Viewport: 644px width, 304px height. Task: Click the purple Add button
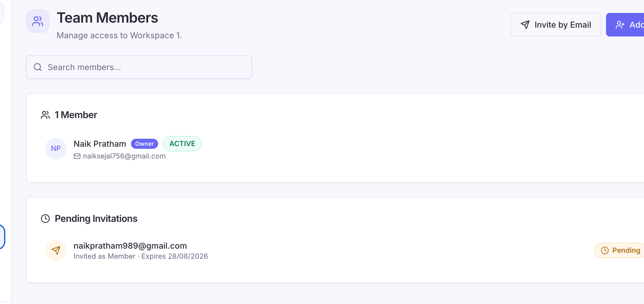click(x=625, y=25)
